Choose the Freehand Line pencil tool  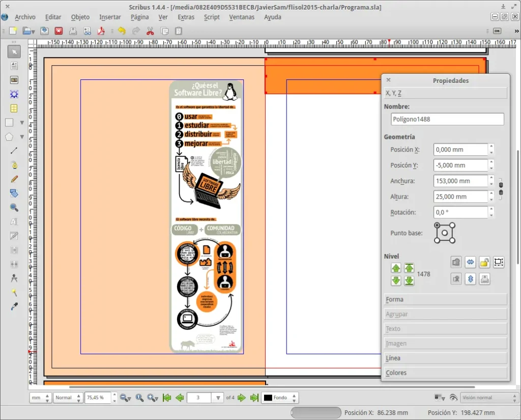click(14, 179)
